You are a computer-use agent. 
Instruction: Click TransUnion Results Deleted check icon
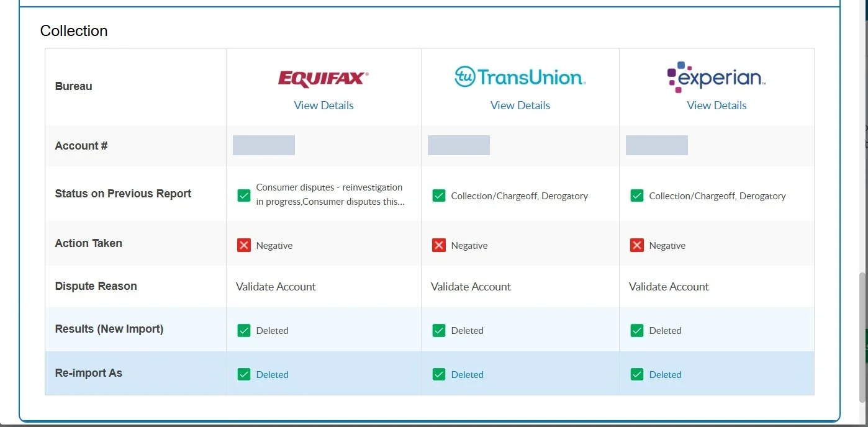(439, 330)
